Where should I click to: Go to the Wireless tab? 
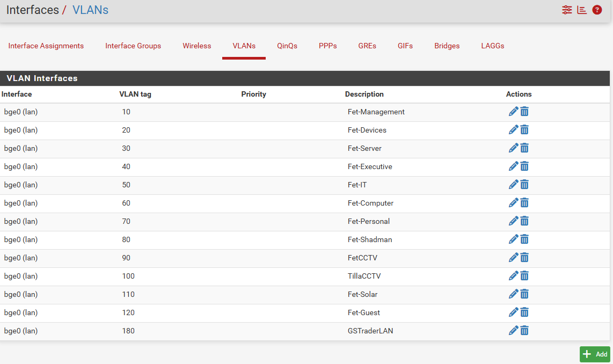pos(197,46)
